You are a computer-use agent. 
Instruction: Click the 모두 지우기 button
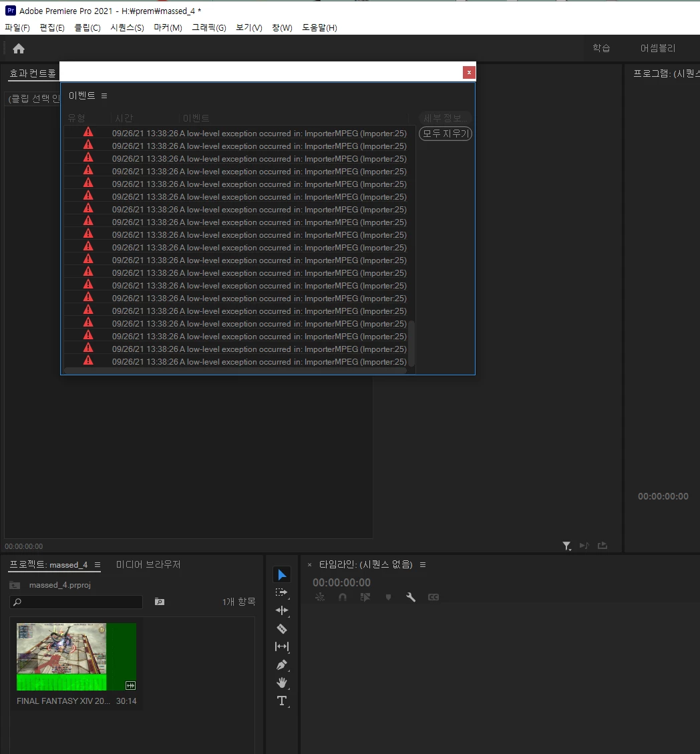446,134
